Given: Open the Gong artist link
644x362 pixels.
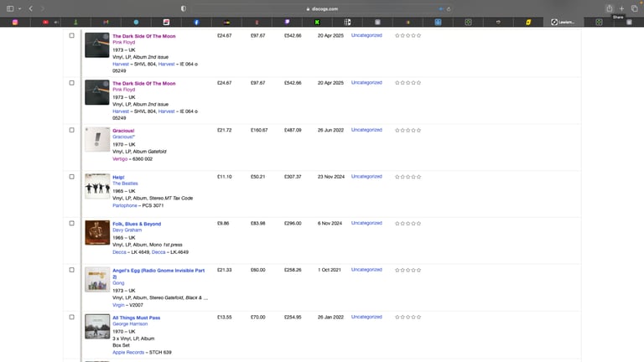Looking at the screenshot, I should click(118, 283).
